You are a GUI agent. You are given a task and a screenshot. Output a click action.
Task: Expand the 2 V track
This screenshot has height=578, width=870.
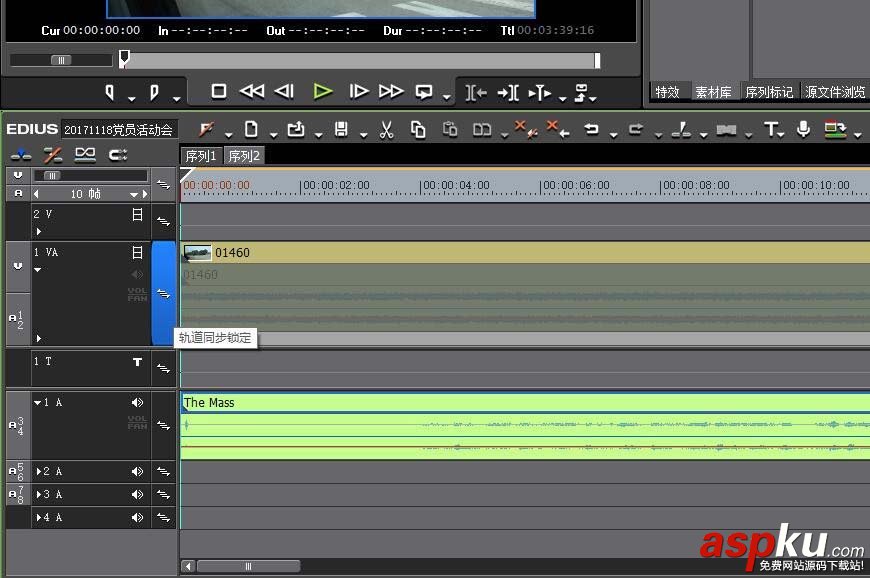tap(39, 231)
